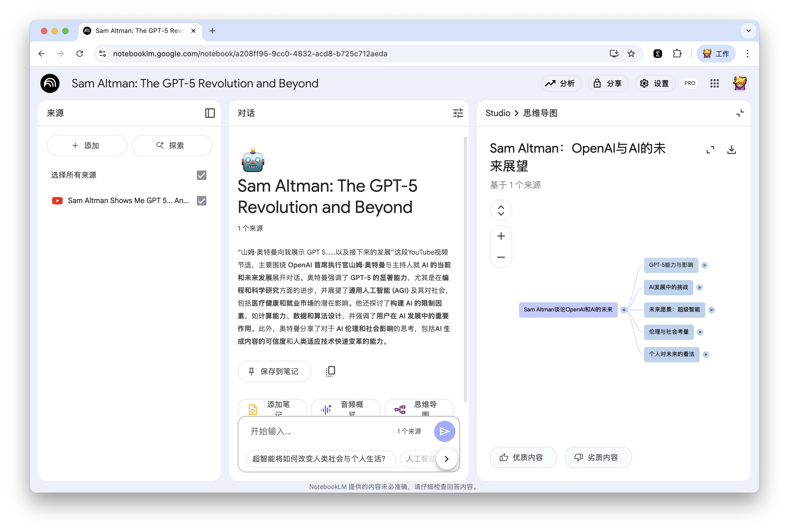The width and height of the screenshot is (789, 532).
Task: Open Chrome's three-dot menu
Action: click(x=747, y=54)
